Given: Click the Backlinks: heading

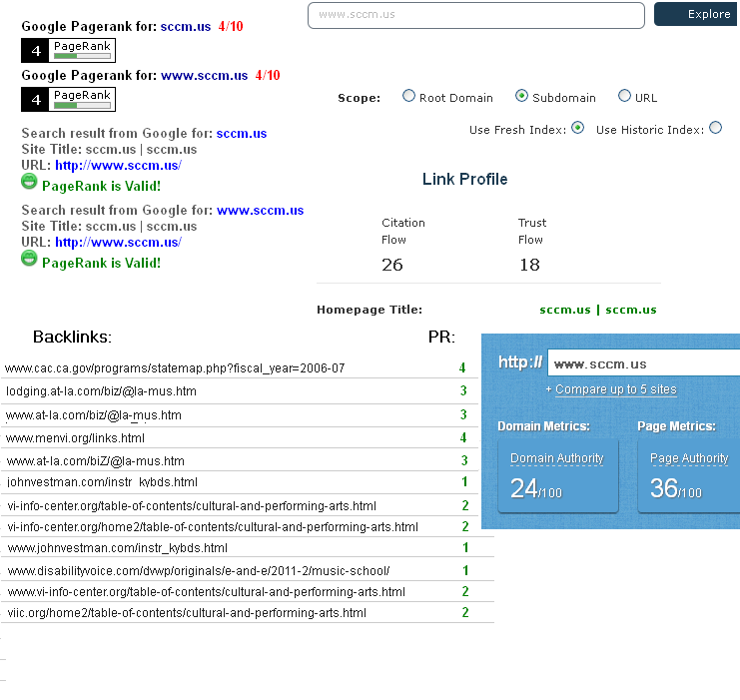Looking at the screenshot, I should [72, 338].
